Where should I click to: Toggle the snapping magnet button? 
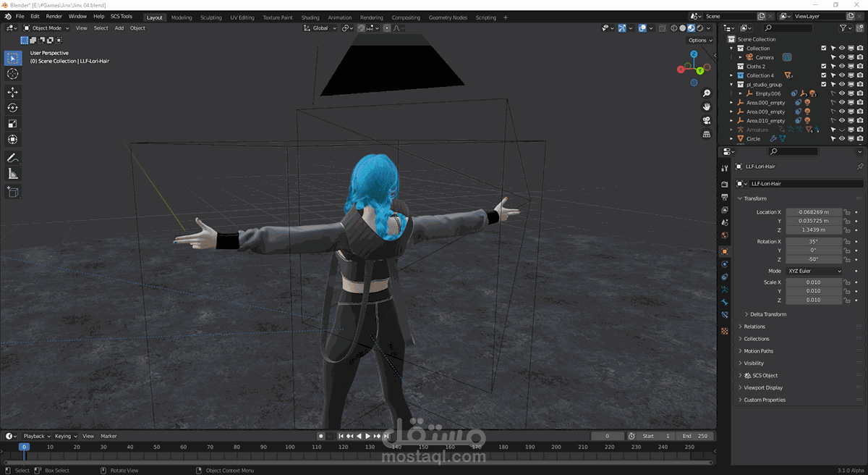click(x=360, y=28)
